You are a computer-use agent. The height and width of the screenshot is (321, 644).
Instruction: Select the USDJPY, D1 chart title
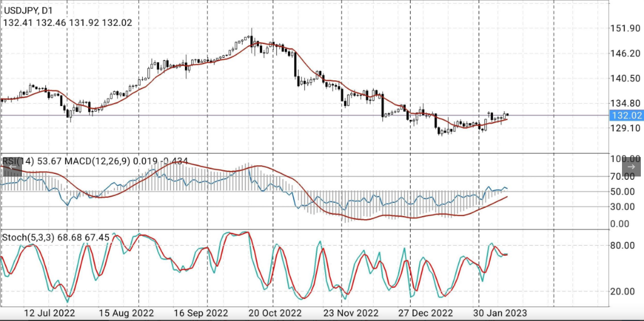[30, 10]
